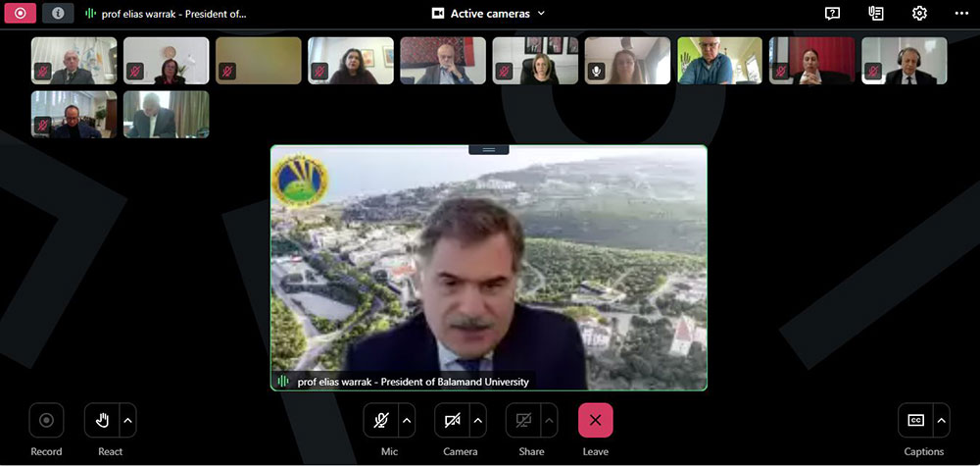The width and height of the screenshot is (980, 466).
Task: Open the meeting info icon
Action: [58, 14]
